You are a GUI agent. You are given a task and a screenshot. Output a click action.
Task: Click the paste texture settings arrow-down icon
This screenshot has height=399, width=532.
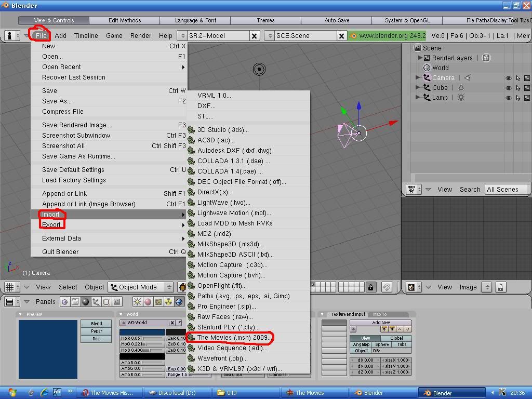(392, 329)
